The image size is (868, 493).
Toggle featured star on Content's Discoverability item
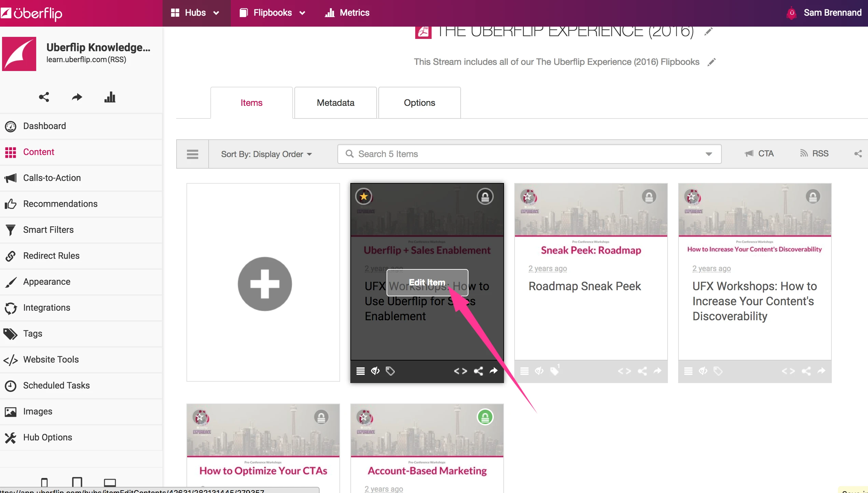pos(692,196)
